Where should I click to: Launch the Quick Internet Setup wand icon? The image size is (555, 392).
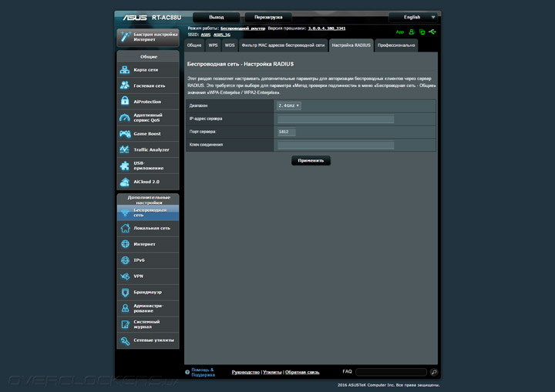(x=126, y=37)
